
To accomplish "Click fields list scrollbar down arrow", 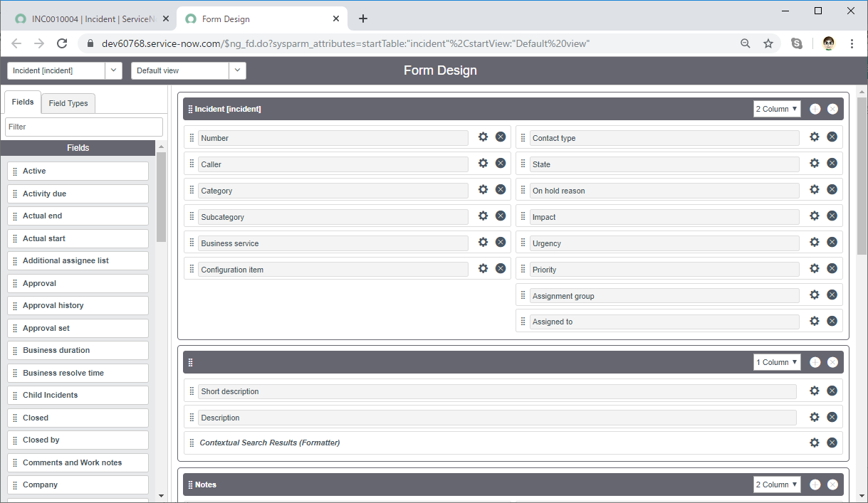I will pos(161,496).
